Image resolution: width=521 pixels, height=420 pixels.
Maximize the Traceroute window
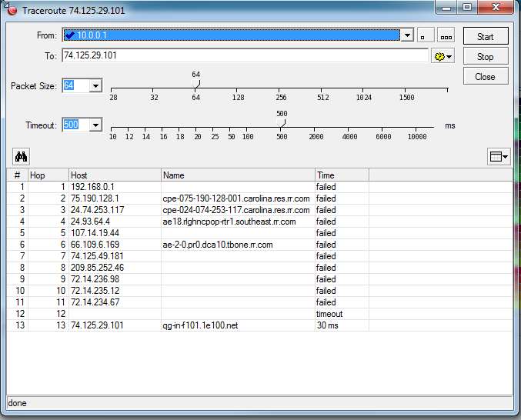(x=467, y=7)
